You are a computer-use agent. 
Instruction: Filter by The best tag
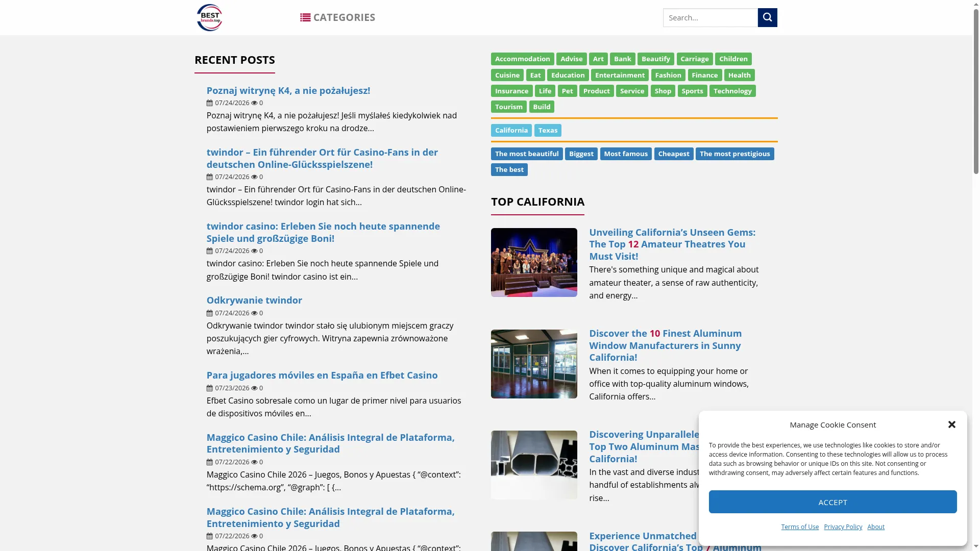point(509,169)
